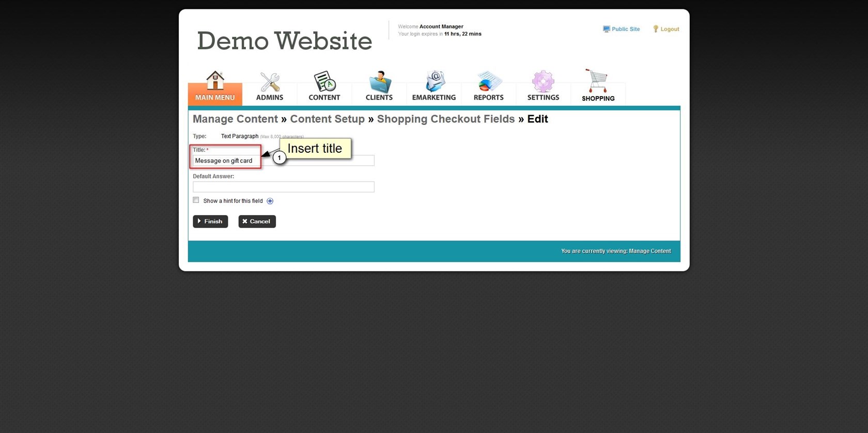
Task: Click the Finish button
Action: (x=210, y=221)
